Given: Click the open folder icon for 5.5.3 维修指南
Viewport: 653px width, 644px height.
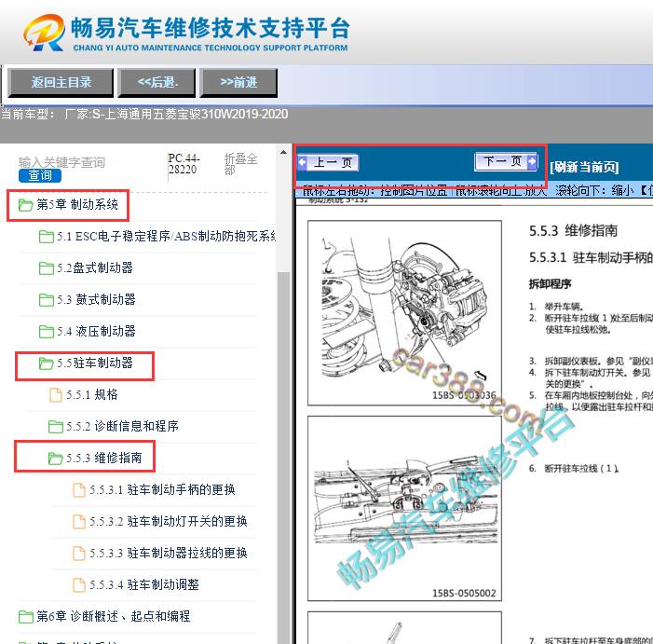Looking at the screenshot, I should click(x=56, y=459).
